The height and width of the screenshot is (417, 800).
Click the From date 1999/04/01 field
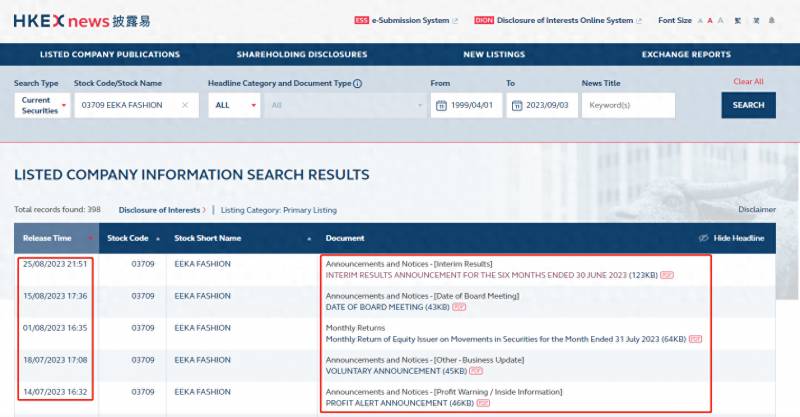466,105
